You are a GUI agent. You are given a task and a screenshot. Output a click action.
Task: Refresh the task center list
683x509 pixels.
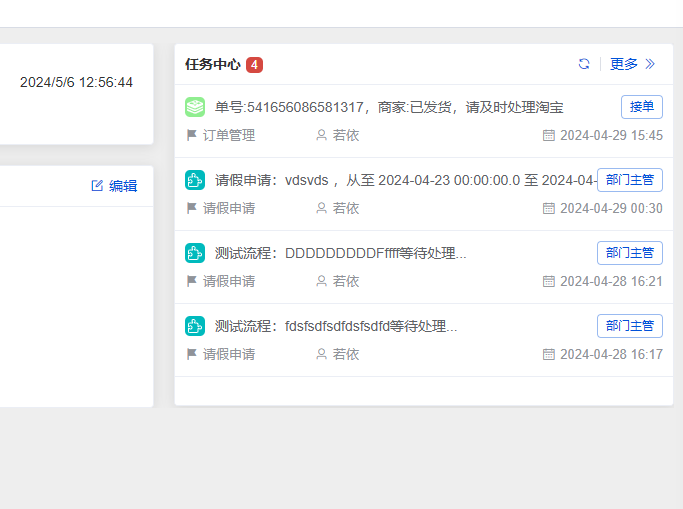point(584,64)
